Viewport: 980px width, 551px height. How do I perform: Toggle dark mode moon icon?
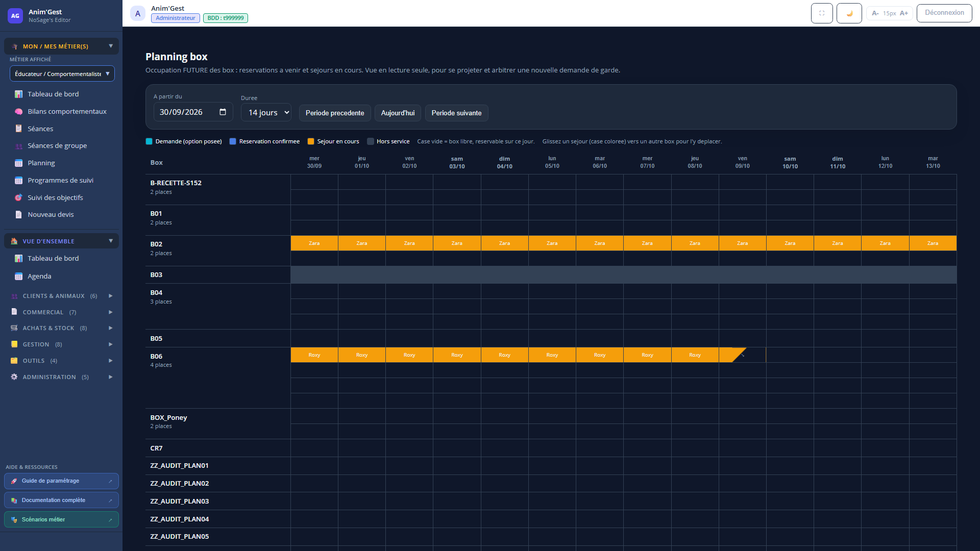(x=849, y=13)
